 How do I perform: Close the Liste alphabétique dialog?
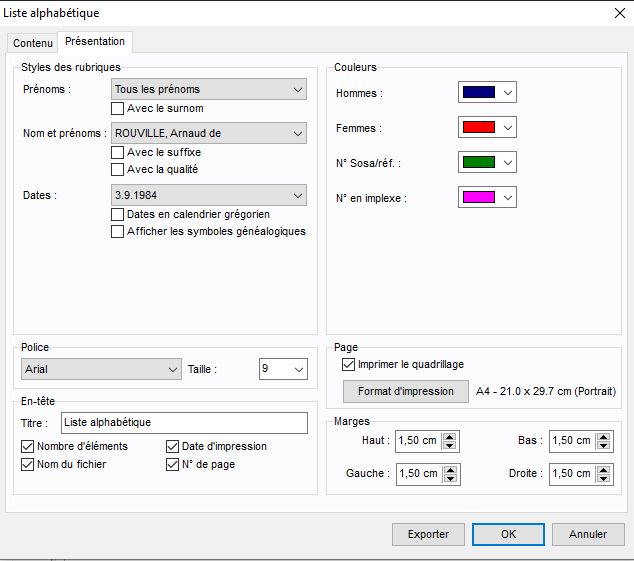[x=616, y=13]
